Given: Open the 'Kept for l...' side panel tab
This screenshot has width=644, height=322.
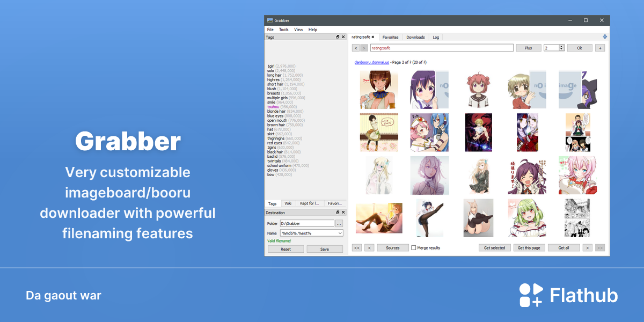Looking at the screenshot, I should (310, 203).
